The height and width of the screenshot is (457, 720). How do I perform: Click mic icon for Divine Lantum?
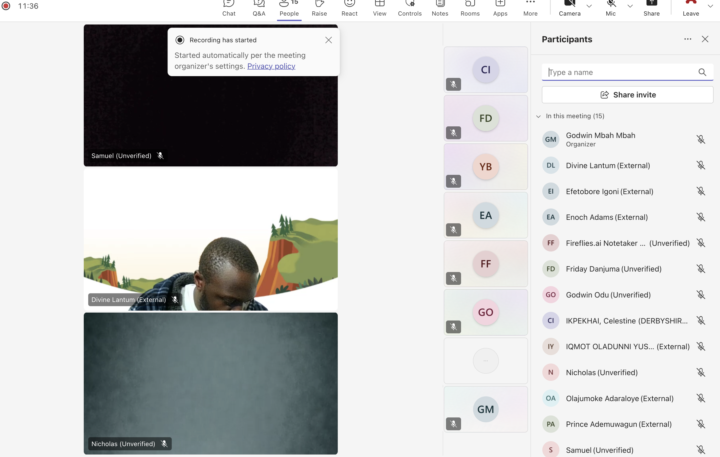[x=701, y=165]
